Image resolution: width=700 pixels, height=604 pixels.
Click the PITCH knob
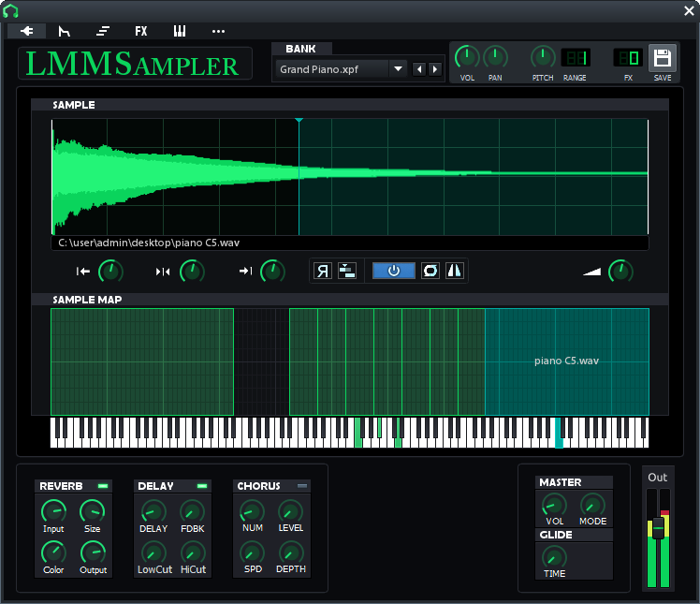click(x=543, y=58)
